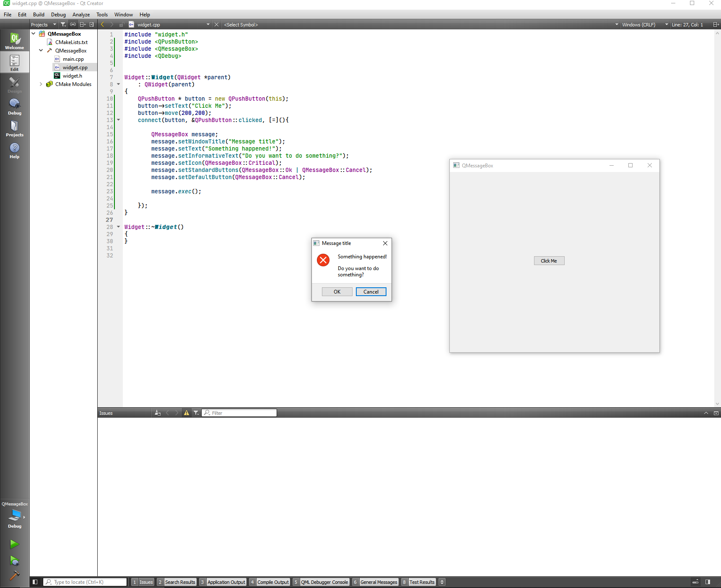Open the Projects mode in sidebar
Screen dimensions: 721x588
click(x=15, y=128)
